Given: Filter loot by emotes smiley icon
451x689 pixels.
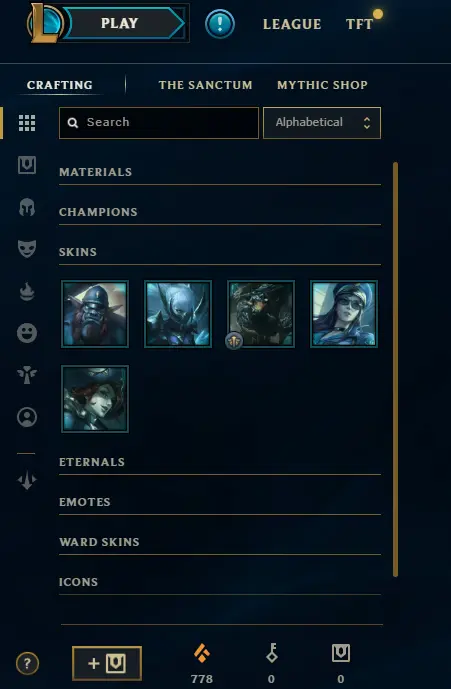Looking at the screenshot, I should (x=27, y=333).
